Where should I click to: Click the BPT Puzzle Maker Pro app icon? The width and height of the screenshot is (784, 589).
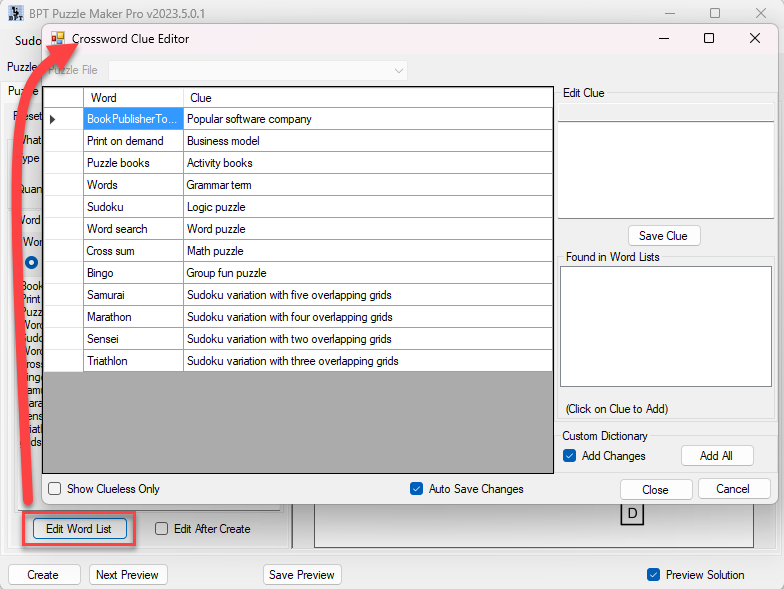point(16,13)
